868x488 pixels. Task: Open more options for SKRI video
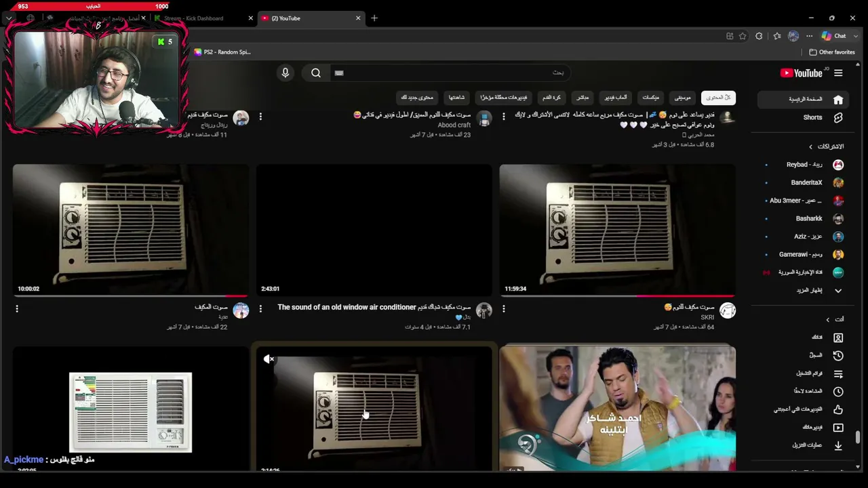click(x=504, y=308)
